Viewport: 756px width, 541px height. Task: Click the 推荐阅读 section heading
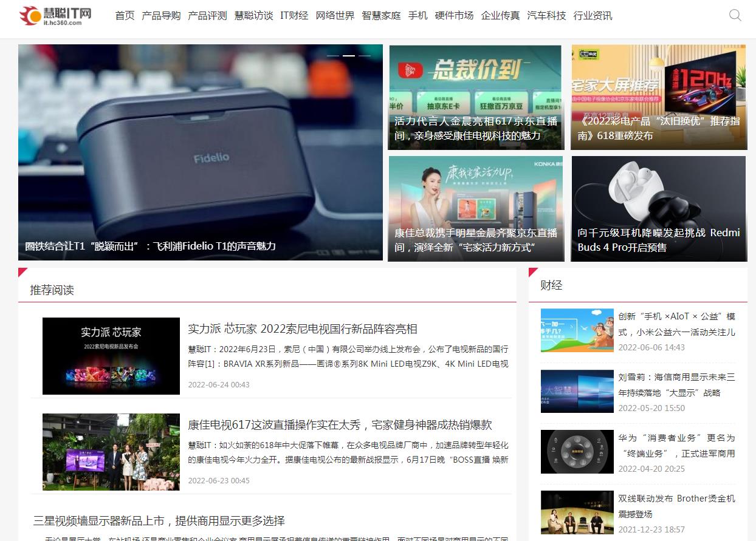[52, 290]
